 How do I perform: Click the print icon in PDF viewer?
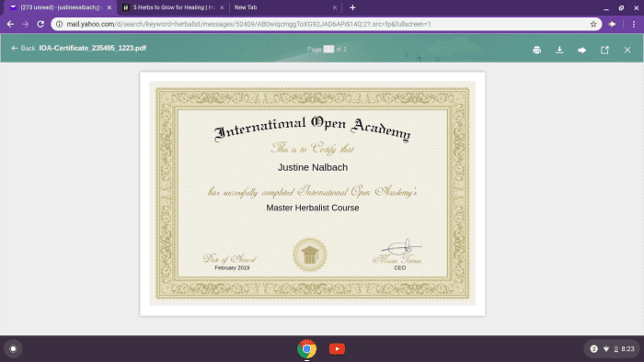click(x=536, y=50)
